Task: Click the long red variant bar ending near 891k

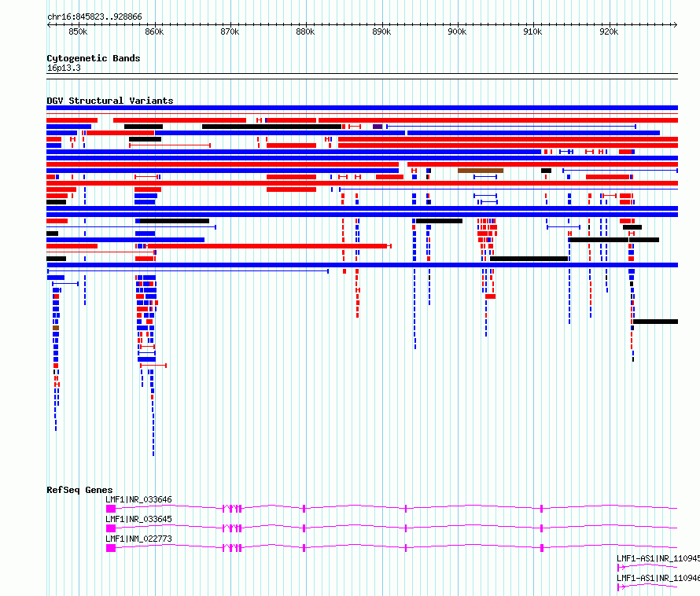Action: point(267,246)
